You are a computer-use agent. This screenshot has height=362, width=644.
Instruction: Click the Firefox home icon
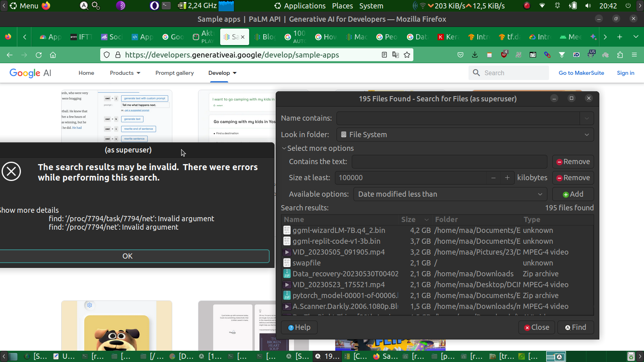tap(53, 55)
